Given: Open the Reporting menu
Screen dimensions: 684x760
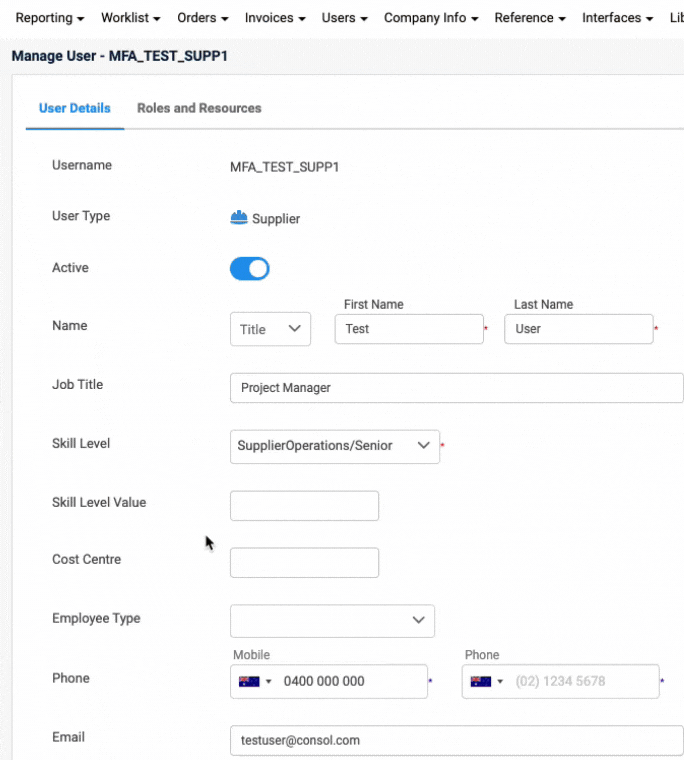Looking at the screenshot, I should [x=49, y=18].
